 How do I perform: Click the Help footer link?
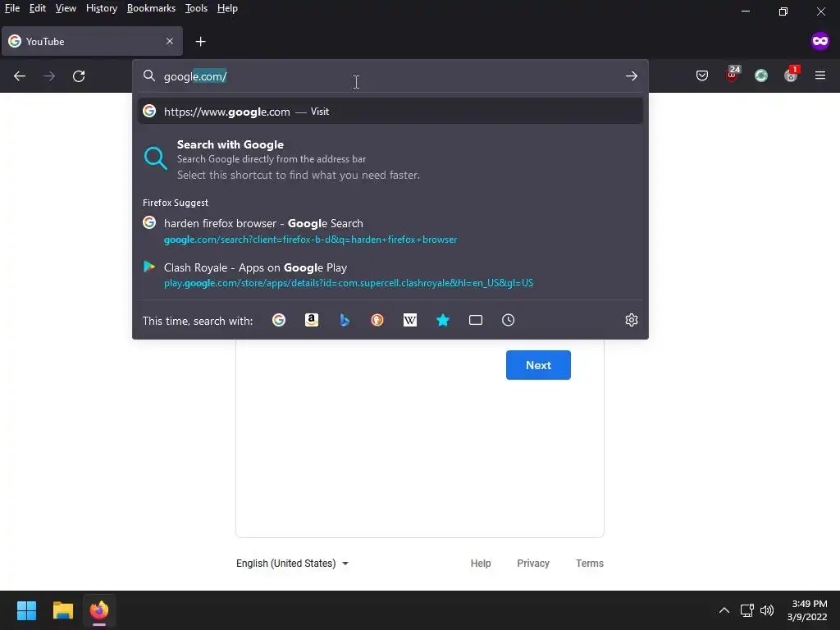coord(481,563)
